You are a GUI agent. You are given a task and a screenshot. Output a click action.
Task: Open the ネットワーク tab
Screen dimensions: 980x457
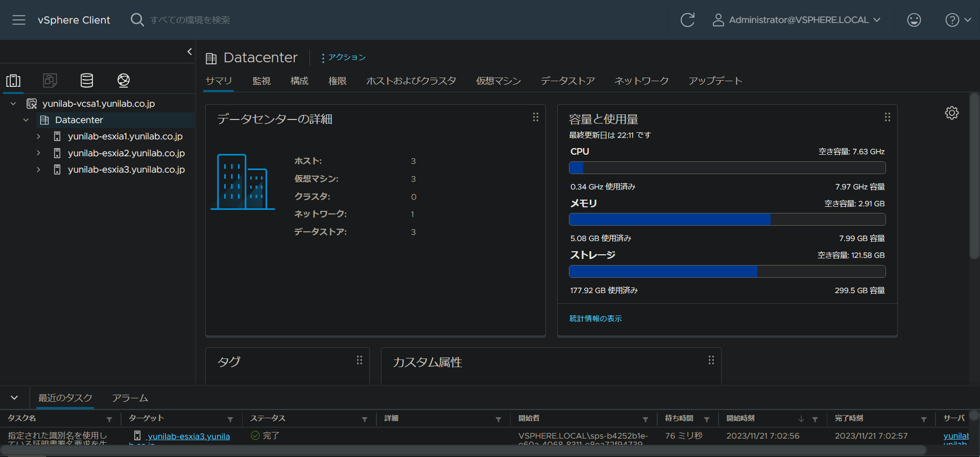[x=641, y=81]
